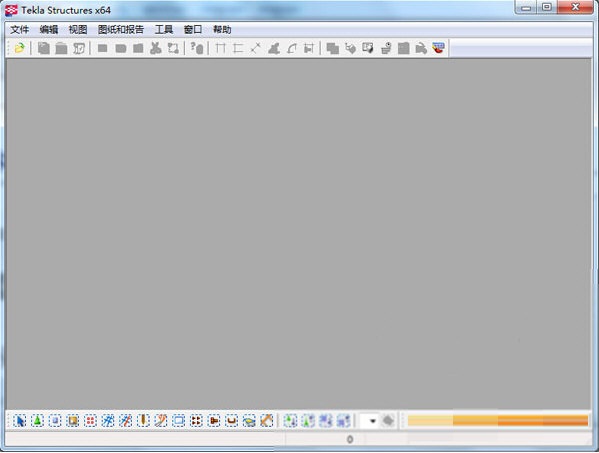Open the 编辑 menu

pos(49,29)
